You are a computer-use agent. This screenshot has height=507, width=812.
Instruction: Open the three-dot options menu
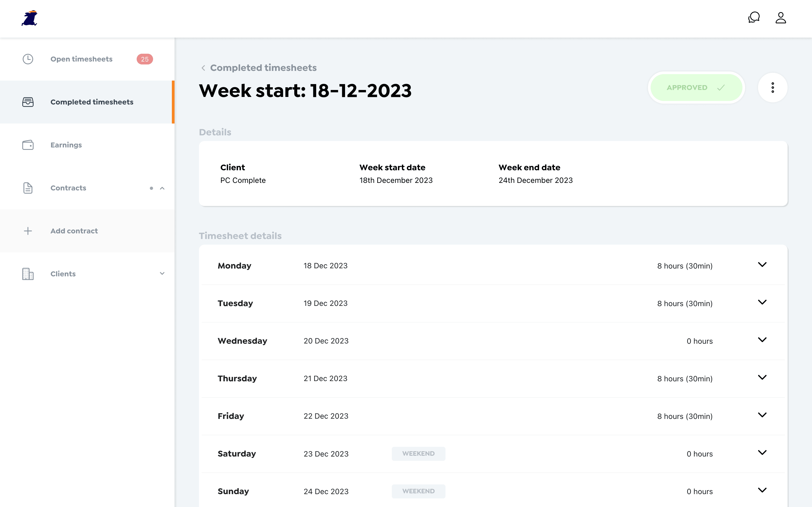772,87
